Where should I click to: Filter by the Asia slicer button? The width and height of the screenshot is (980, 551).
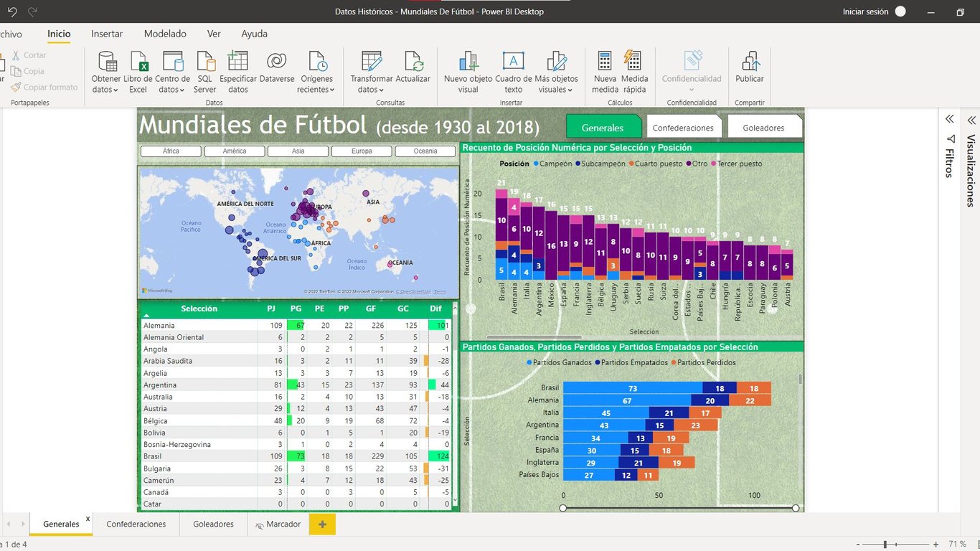298,151
